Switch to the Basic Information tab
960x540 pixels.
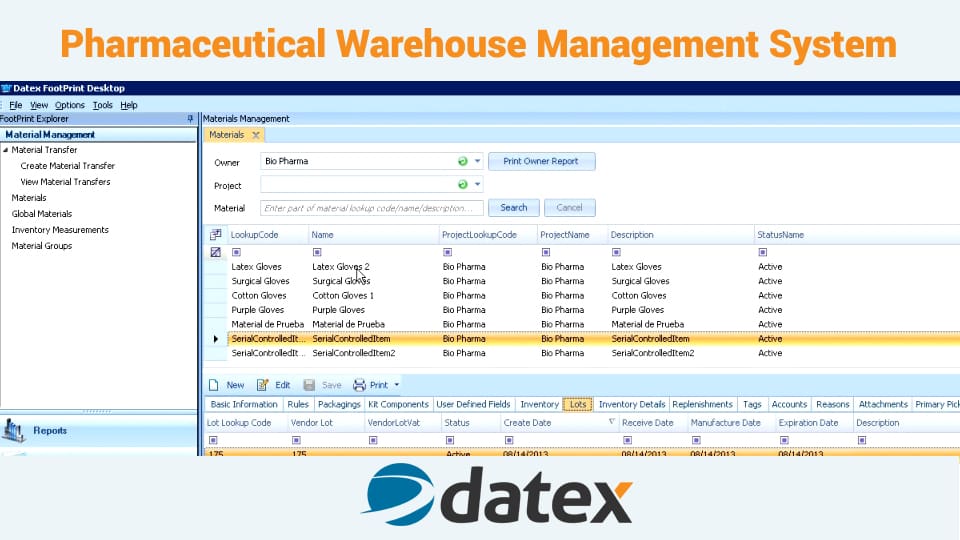point(244,404)
